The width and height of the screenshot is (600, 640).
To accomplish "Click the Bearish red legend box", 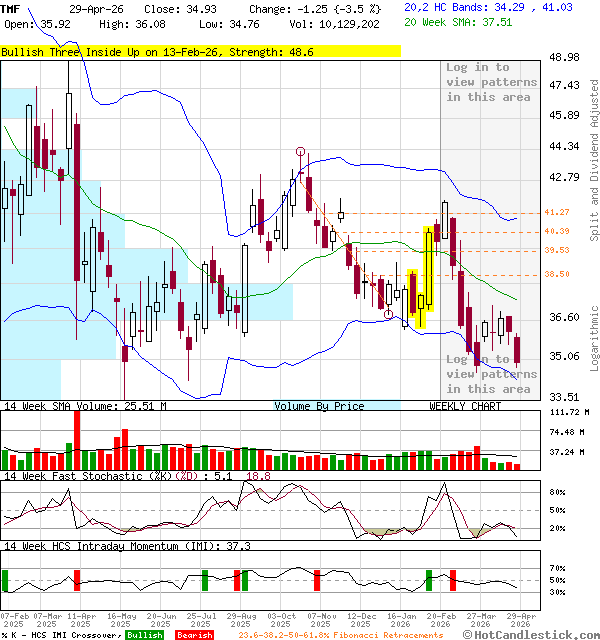I will (194, 634).
